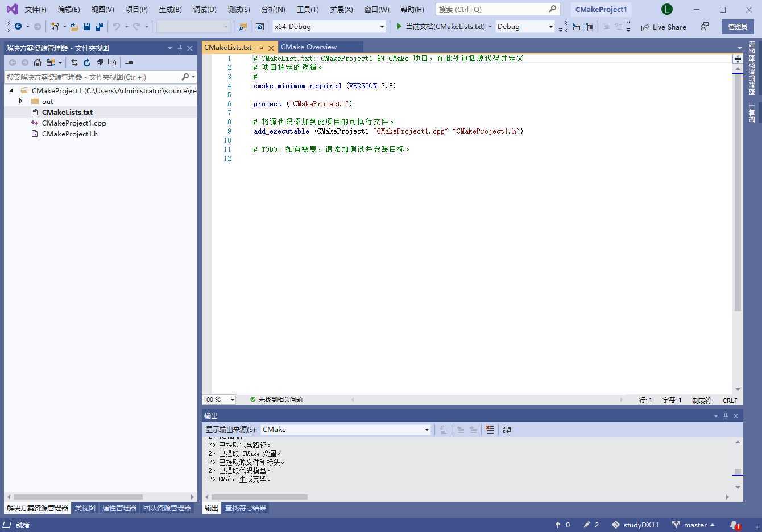The height and width of the screenshot is (532, 762).
Task: Open the editor zoom 100 % dropdown
Action: pyautogui.click(x=232, y=400)
